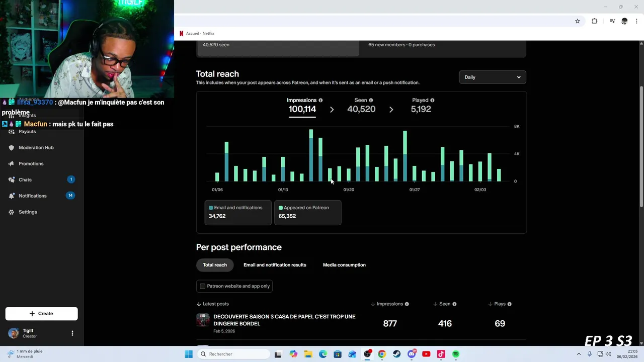Viewport: 644px width, 362px height.
Task: Select the Total reach tab
Action: (215, 265)
